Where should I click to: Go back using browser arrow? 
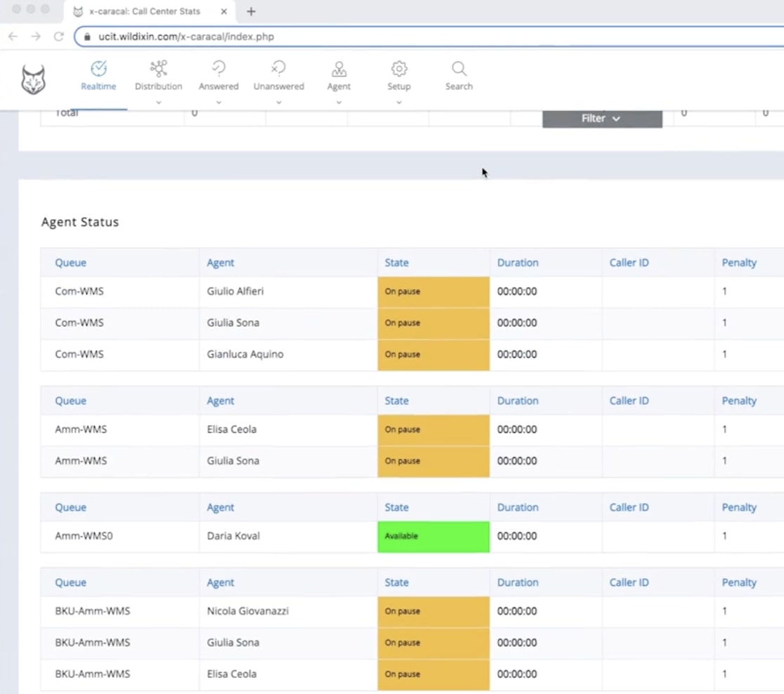(x=13, y=37)
